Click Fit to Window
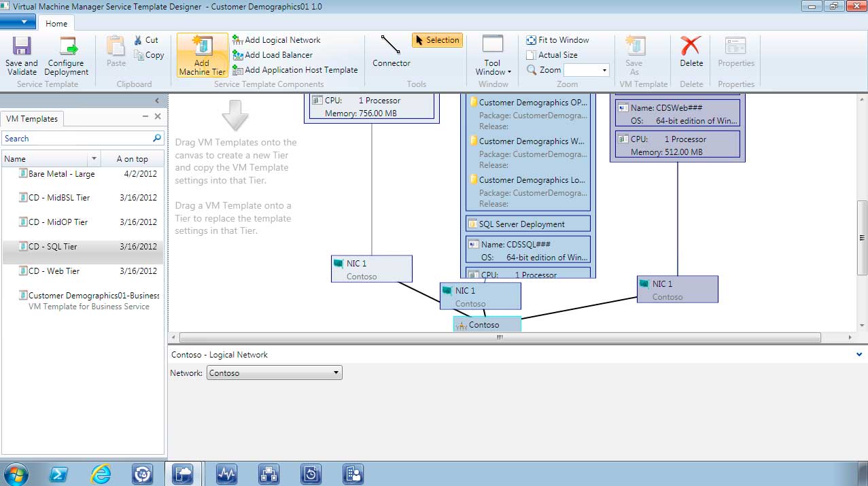 (x=557, y=40)
